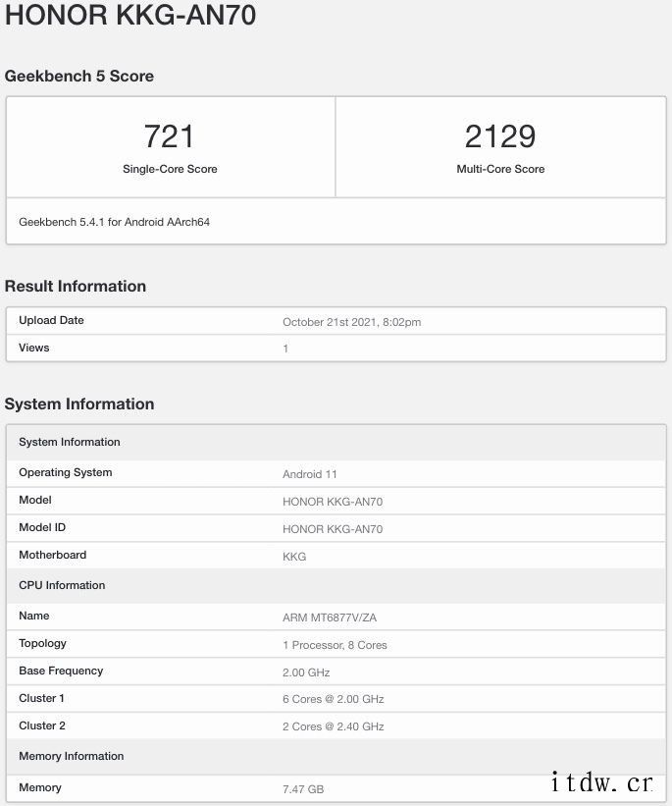Screen dimensions: 672x806
Task: Click the ARM MT6877V/ZA value
Action: 330,618
